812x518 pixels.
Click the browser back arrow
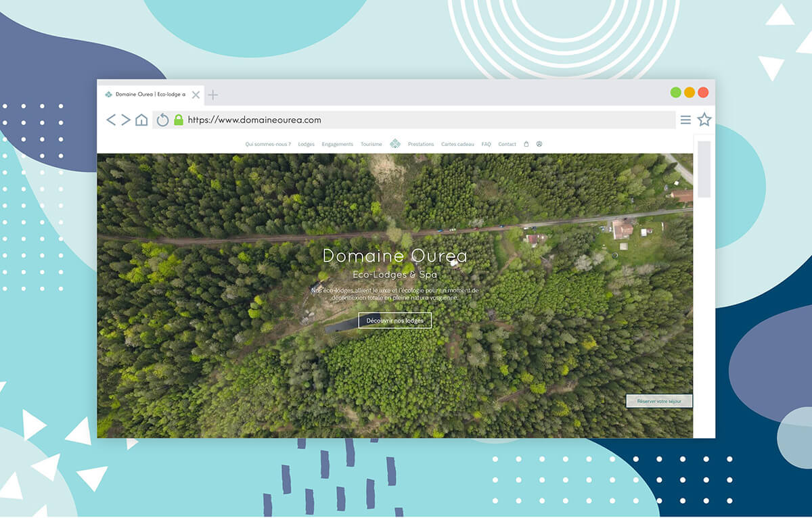(x=112, y=120)
